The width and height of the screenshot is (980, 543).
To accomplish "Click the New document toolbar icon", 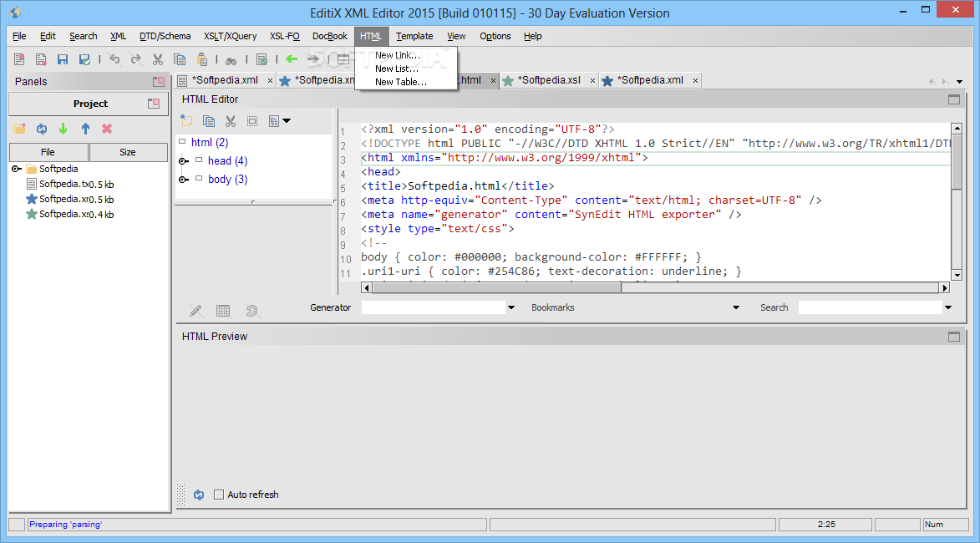I will (19, 59).
